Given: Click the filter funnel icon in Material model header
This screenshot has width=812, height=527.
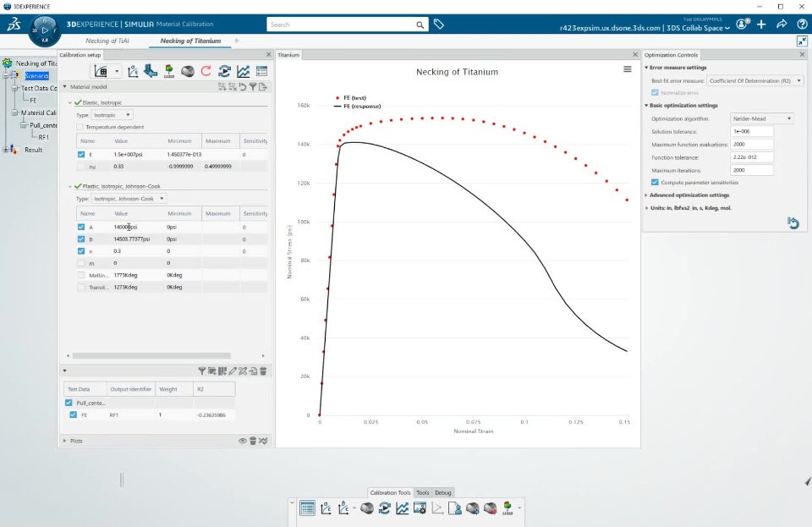Looking at the screenshot, I should (x=253, y=87).
